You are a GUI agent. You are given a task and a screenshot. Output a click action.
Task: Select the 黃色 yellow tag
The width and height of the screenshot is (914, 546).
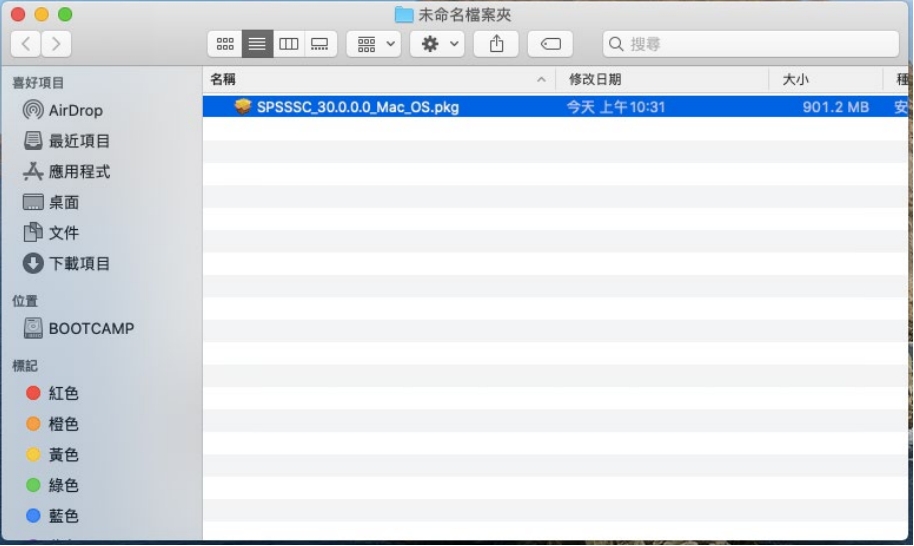pyautogui.click(x=52, y=455)
